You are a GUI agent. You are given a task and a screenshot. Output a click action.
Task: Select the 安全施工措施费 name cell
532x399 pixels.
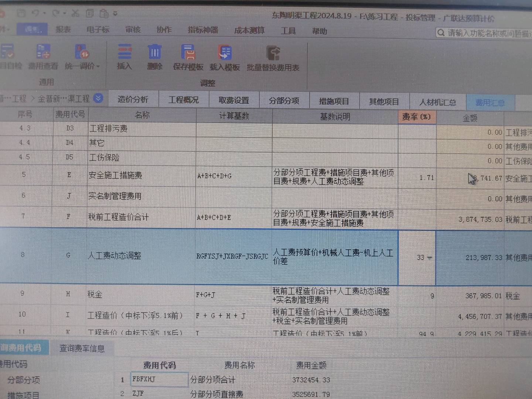[141, 175]
